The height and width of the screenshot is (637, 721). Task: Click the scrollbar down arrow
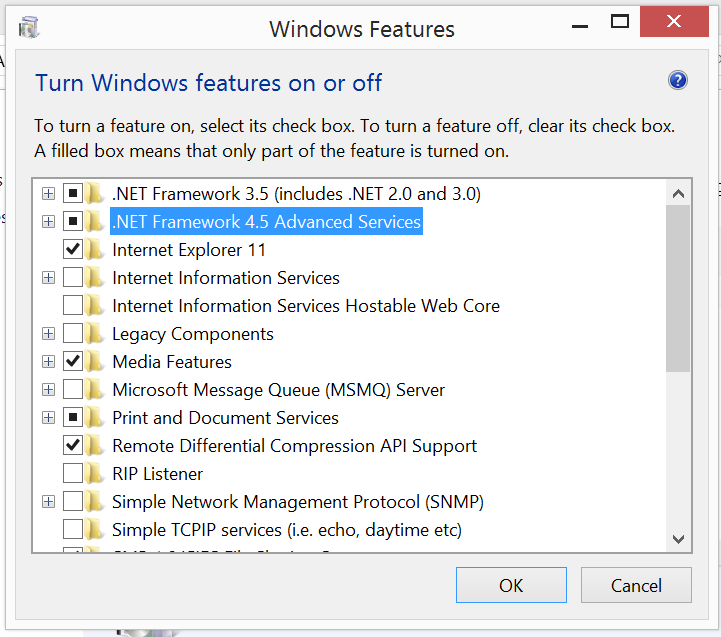[678, 539]
